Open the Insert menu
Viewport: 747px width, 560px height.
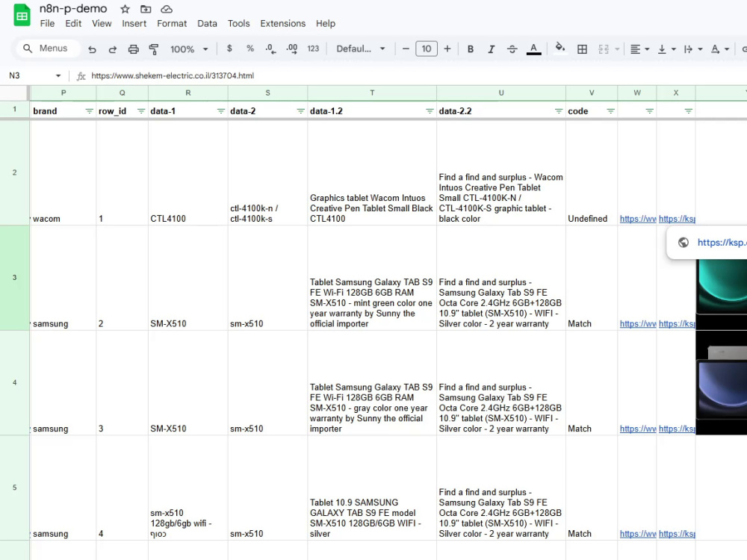pos(134,23)
